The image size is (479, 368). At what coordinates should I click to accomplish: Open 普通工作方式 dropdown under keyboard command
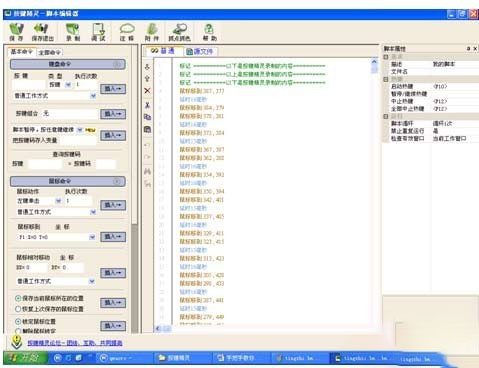click(93, 96)
